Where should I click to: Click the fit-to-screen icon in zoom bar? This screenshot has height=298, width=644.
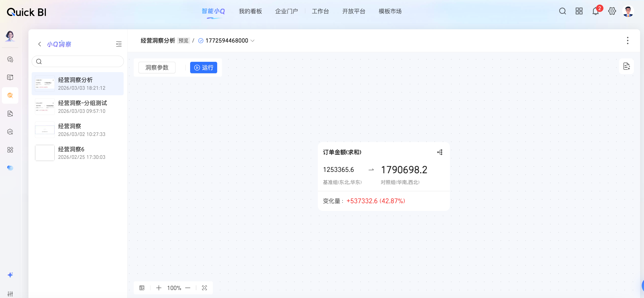204,288
